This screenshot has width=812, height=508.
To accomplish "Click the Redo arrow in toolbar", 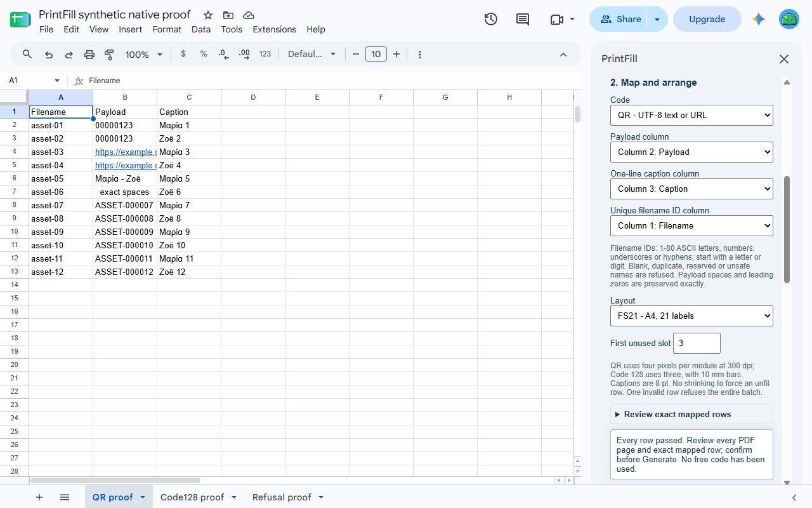I will [x=69, y=55].
